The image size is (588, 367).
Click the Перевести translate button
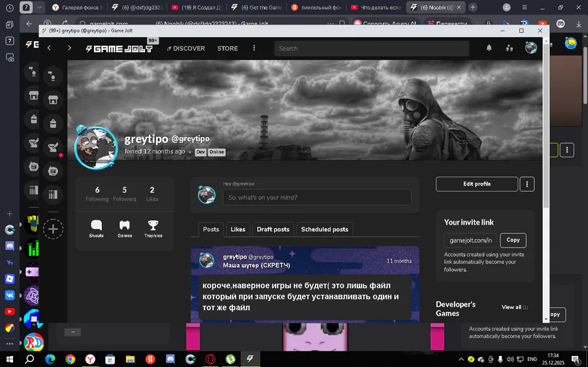(448, 24)
